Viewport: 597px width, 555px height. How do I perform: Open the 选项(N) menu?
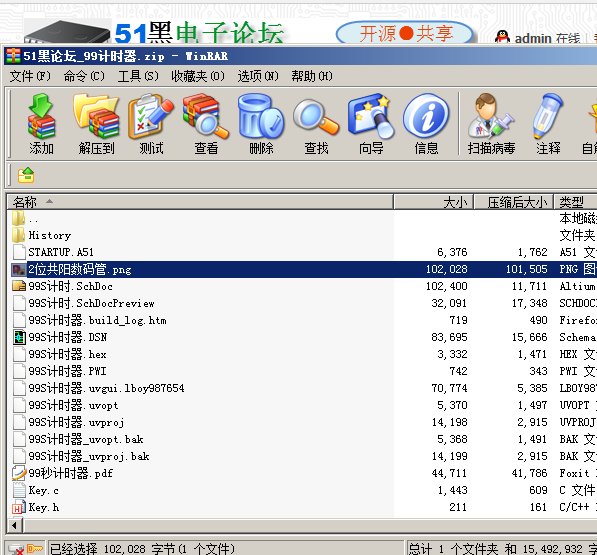point(258,76)
